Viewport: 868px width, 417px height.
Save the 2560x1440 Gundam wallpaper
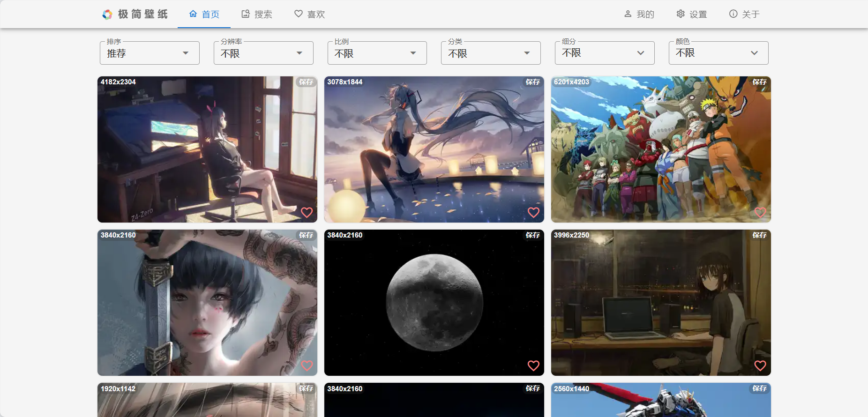760,388
